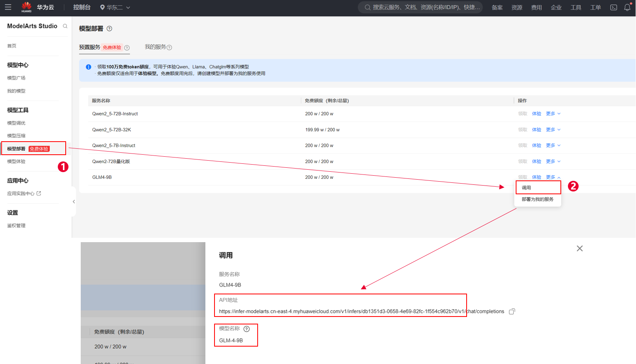The image size is (636, 364).
Task: Choose 调用 from the dropdown menu
Action: click(538, 188)
